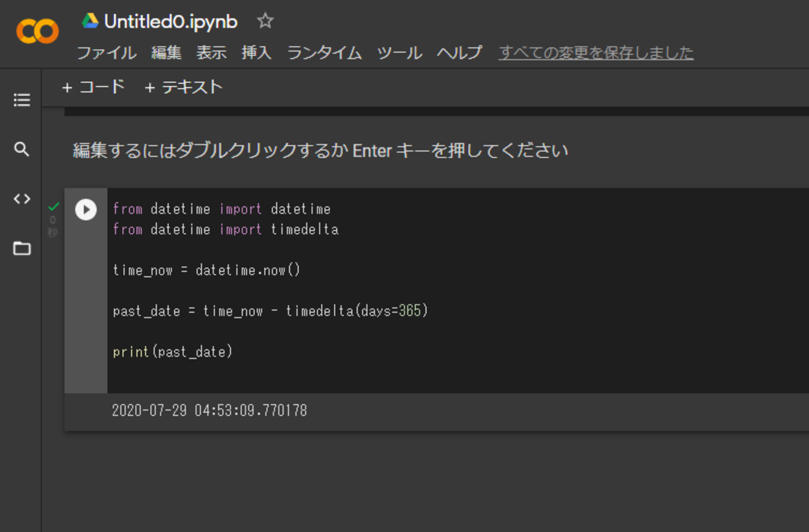Open the search panel in sidebar
Viewport: 809px width, 532px height.
click(21, 150)
